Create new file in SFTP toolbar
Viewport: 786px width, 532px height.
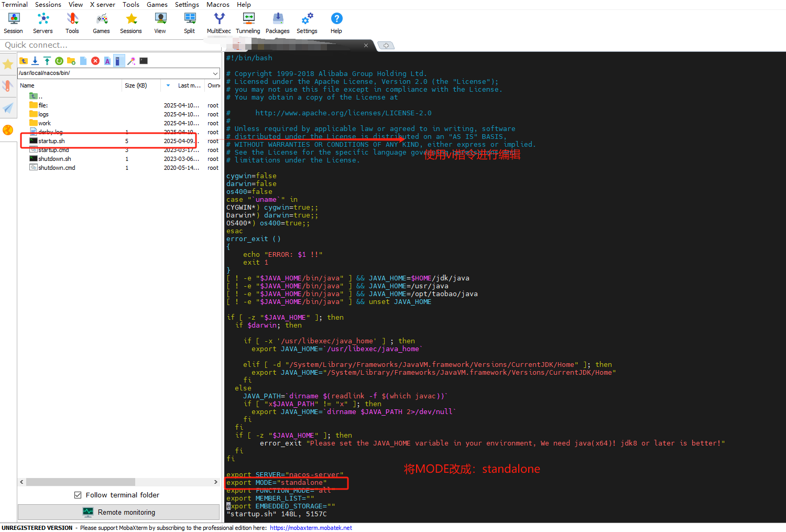coord(83,61)
